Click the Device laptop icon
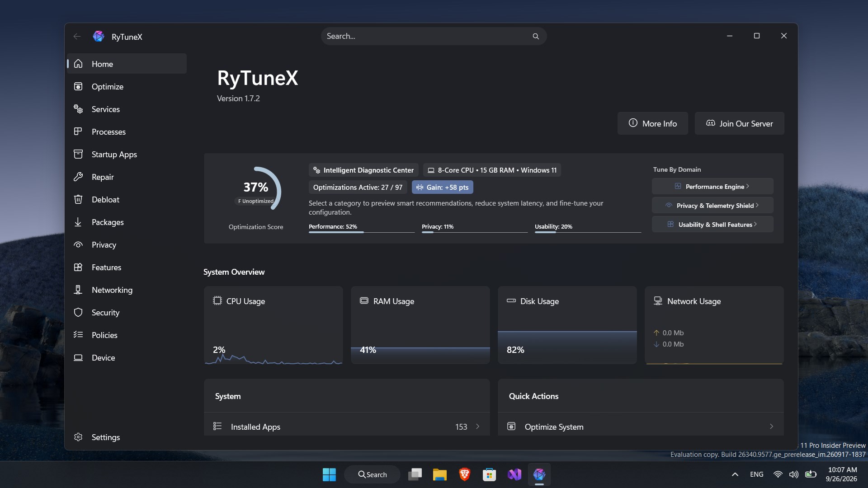Viewport: 868px width, 488px height. point(78,357)
